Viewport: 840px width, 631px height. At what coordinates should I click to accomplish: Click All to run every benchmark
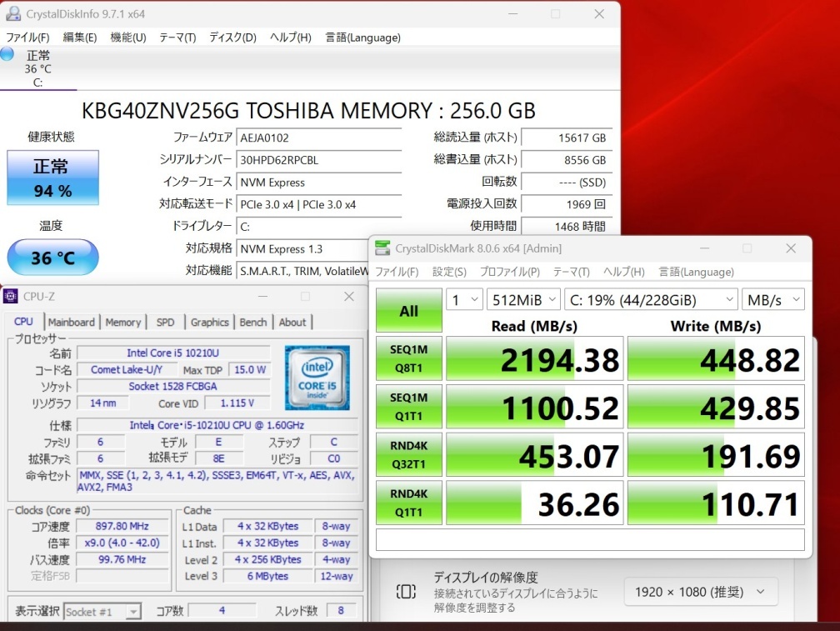tap(408, 310)
